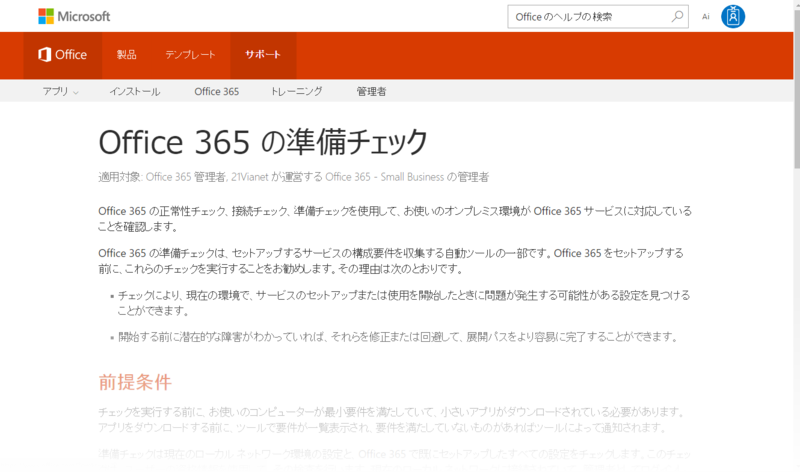Viewport: 800px width, 473px height.
Task: Expand the アプリ dropdown
Action: (x=60, y=91)
